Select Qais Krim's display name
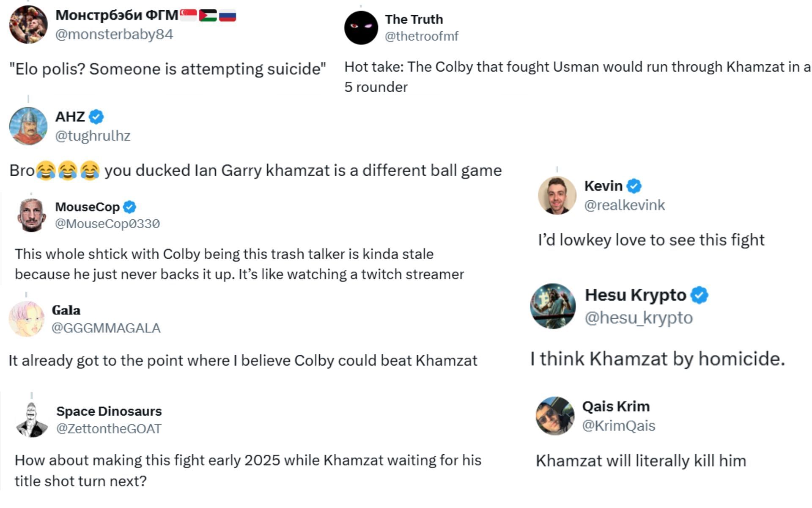This screenshot has width=812, height=508. 615,406
